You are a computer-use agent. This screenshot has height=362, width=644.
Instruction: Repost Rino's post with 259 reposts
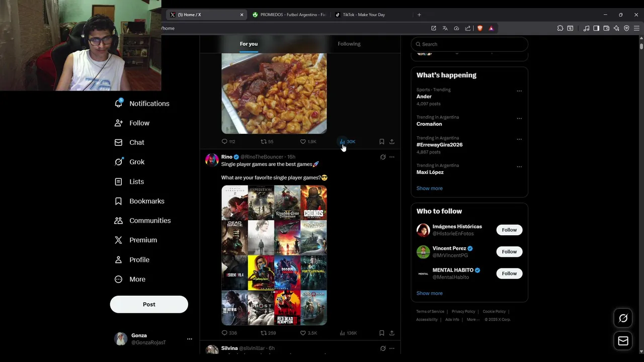tap(268, 333)
